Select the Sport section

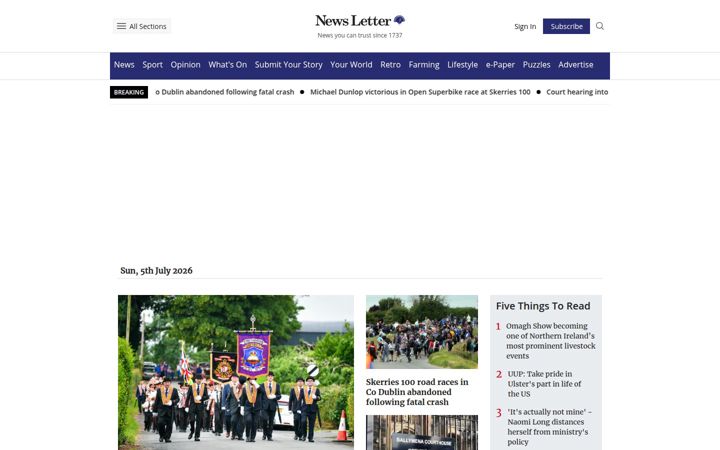pyautogui.click(x=152, y=65)
